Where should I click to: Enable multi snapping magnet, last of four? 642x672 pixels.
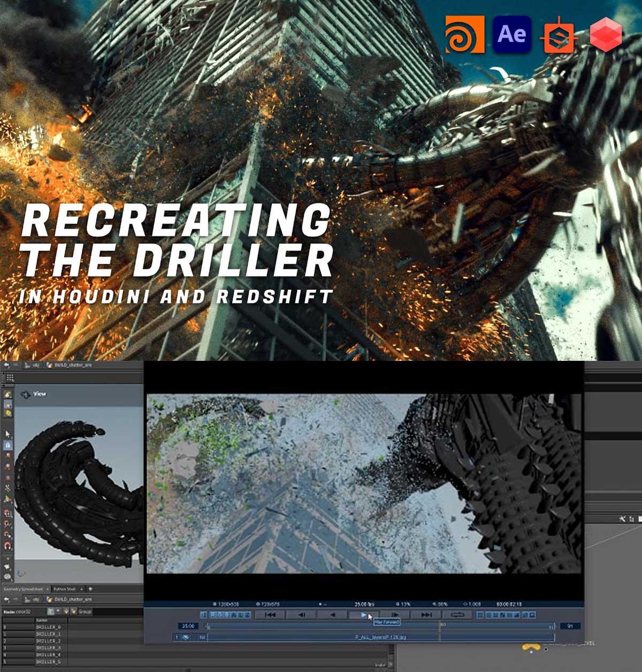pyautogui.click(x=7, y=546)
